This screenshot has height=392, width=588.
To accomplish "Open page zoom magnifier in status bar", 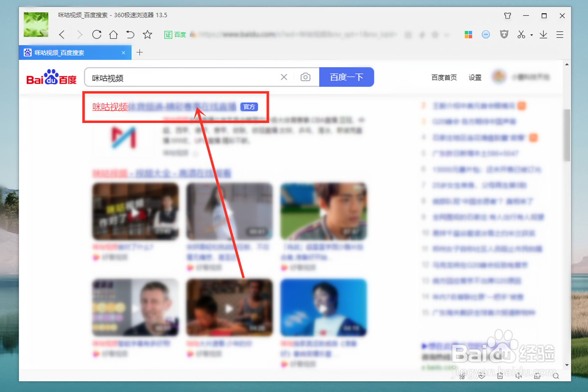I will tap(556, 376).
